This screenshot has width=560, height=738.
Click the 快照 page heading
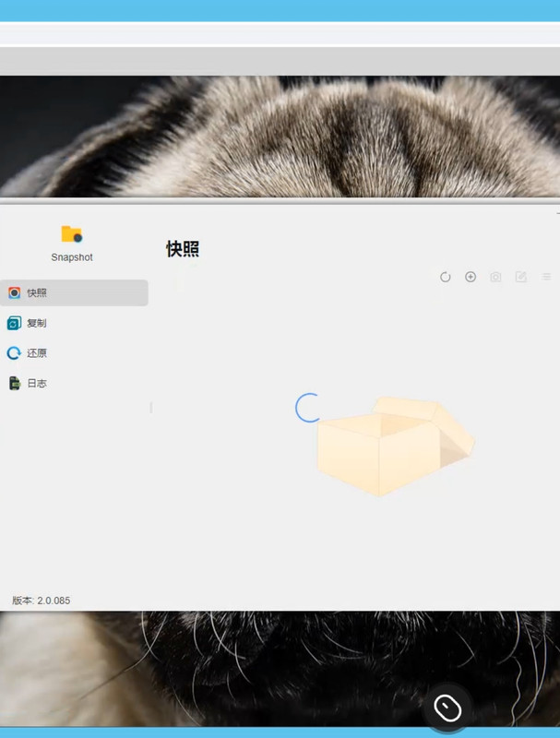tap(183, 248)
